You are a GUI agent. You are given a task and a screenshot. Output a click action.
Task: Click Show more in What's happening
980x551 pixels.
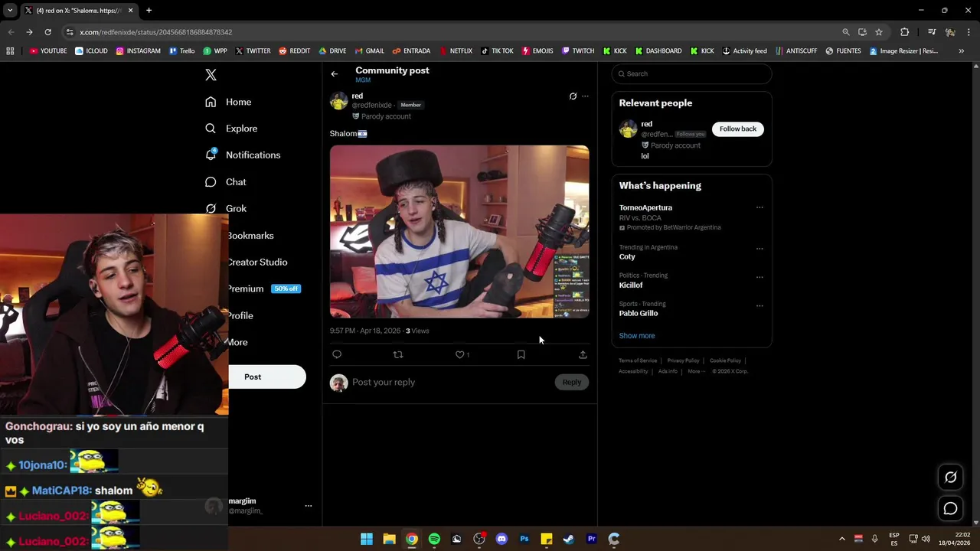637,336
